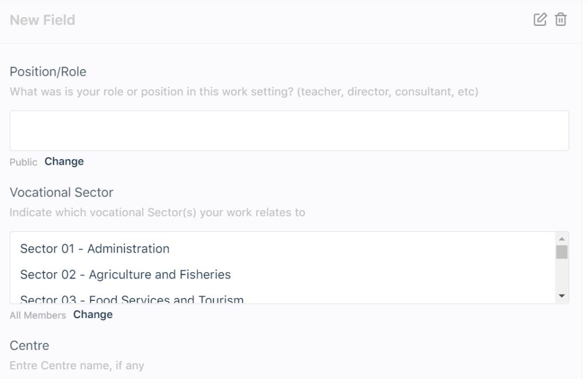Change visibility next to All Members

tap(93, 315)
